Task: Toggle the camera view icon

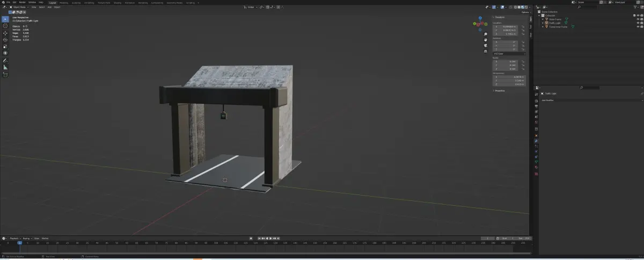Action: 486,46
